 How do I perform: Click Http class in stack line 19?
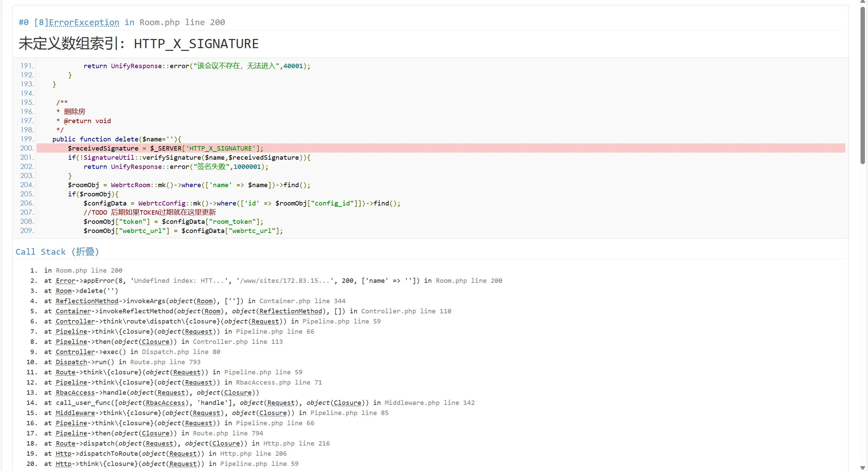click(63, 454)
